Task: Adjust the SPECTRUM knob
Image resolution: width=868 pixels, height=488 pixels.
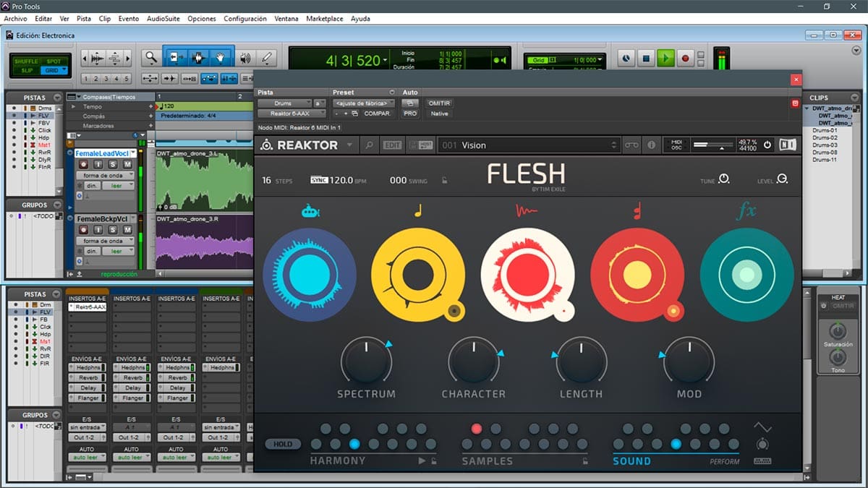Action: pos(366,360)
